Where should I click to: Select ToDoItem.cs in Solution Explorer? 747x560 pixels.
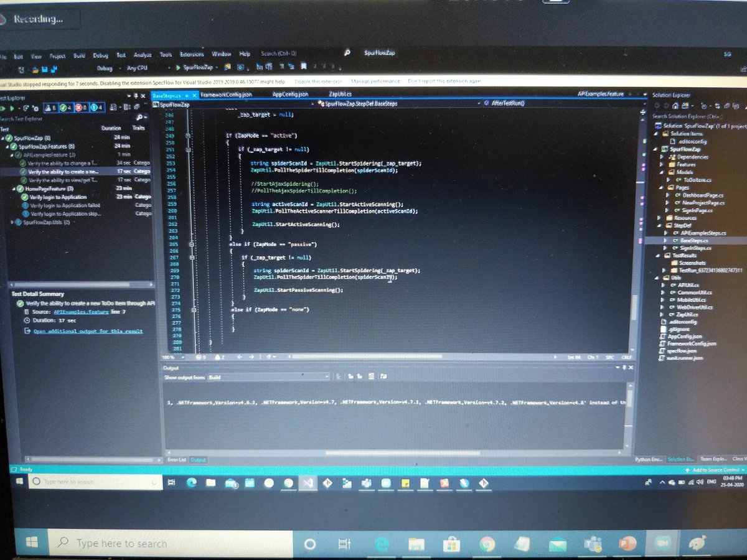(x=697, y=180)
